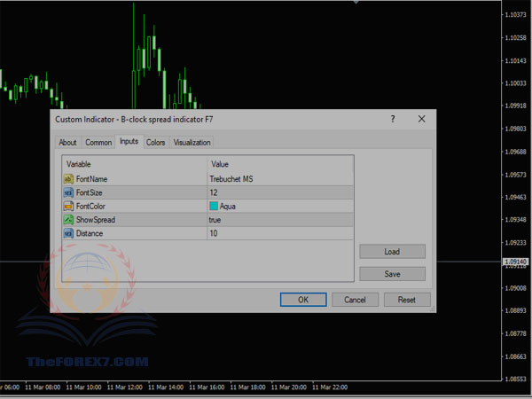
Task: Click the dialog resize grip corner
Action: coord(433,309)
